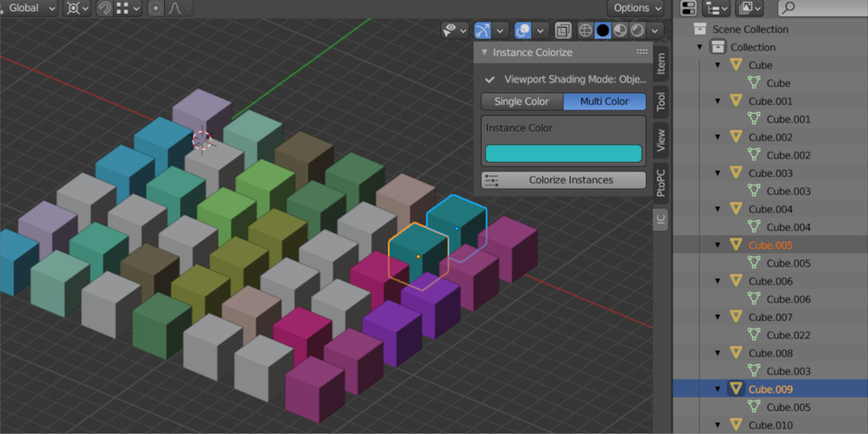Click the Cube.008 object icon
The image size is (868, 434).
(736, 353)
